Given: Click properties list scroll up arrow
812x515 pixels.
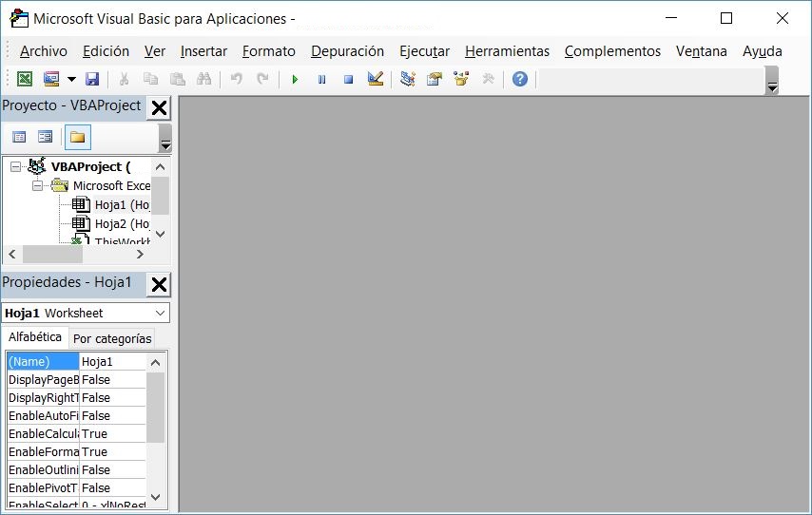Looking at the screenshot, I should (155, 362).
